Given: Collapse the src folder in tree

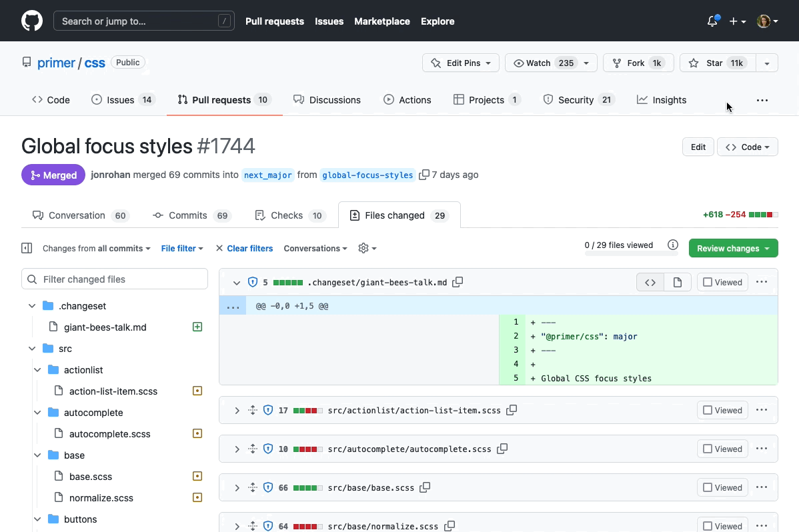Looking at the screenshot, I should tap(32, 349).
